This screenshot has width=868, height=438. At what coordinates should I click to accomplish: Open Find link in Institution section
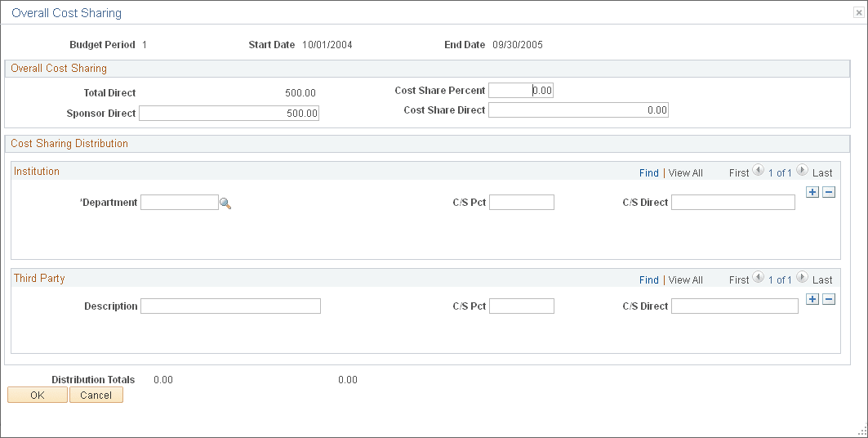coord(649,172)
